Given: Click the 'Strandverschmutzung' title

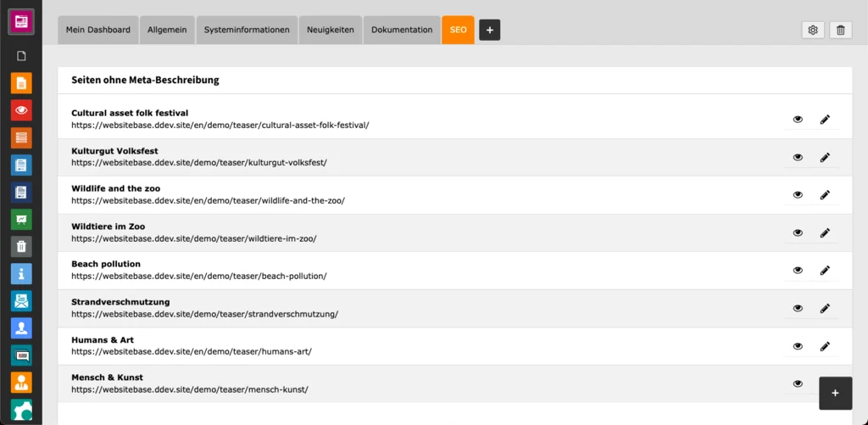Looking at the screenshot, I should [x=120, y=301].
